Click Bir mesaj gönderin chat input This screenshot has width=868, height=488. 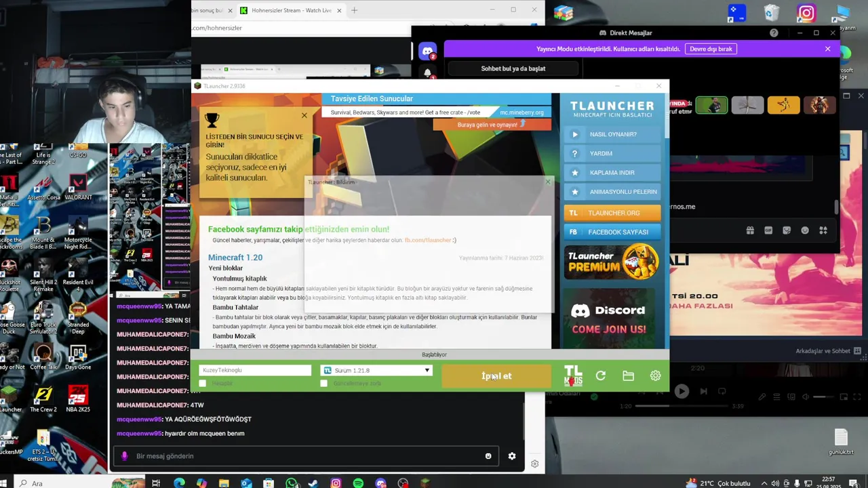coord(305,456)
